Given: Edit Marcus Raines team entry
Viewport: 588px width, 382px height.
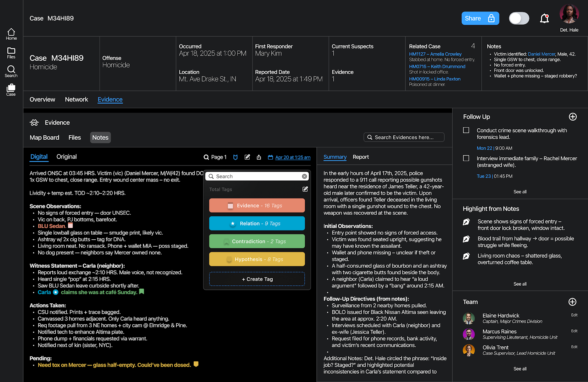Looking at the screenshot, I should point(574,331).
